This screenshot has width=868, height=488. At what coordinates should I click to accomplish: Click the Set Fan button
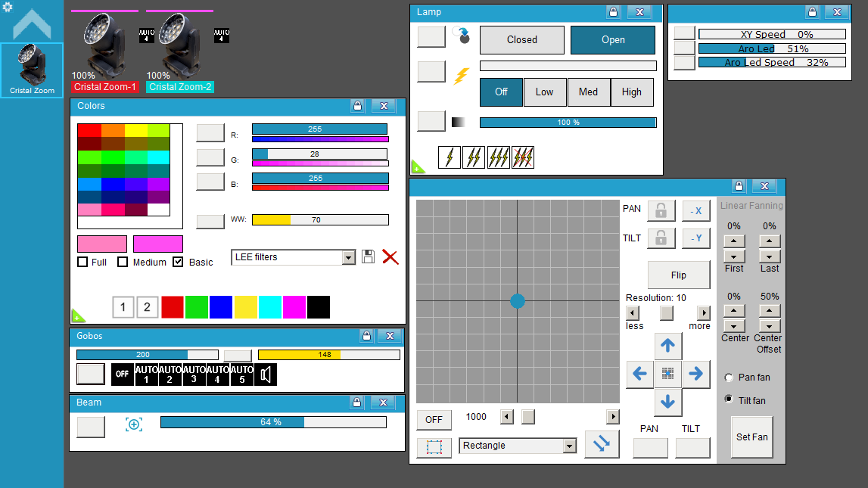pyautogui.click(x=751, y=437)
